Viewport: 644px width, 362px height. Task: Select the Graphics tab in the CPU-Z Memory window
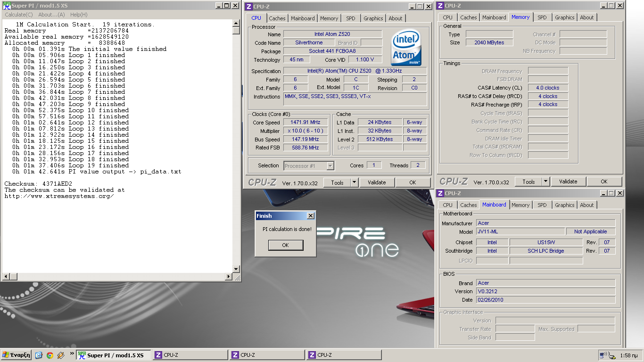(565, 17)
